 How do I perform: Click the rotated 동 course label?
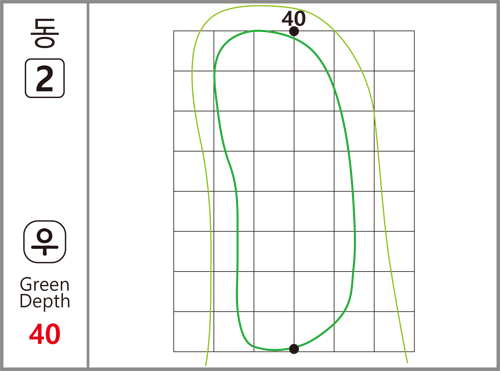(x=45, y=33)
